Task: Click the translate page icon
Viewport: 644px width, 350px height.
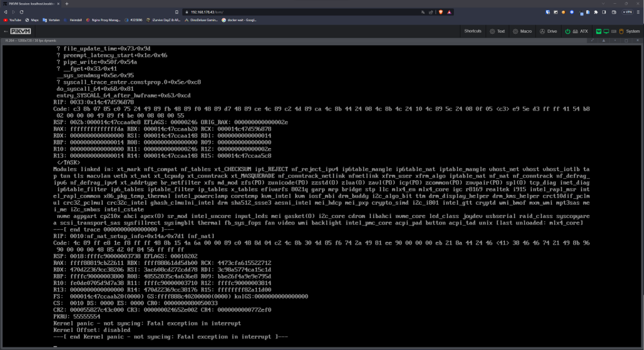Action: (422, 12)
